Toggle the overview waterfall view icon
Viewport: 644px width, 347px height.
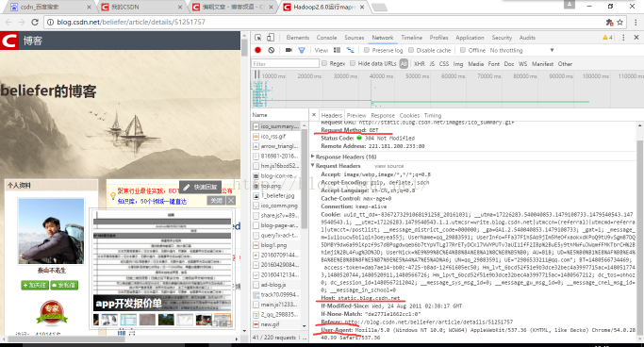[x=350, y=50]
